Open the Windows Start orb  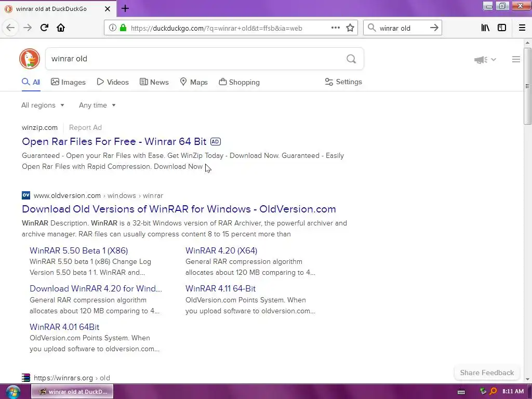pyautogui.click(x=13, y=392)
